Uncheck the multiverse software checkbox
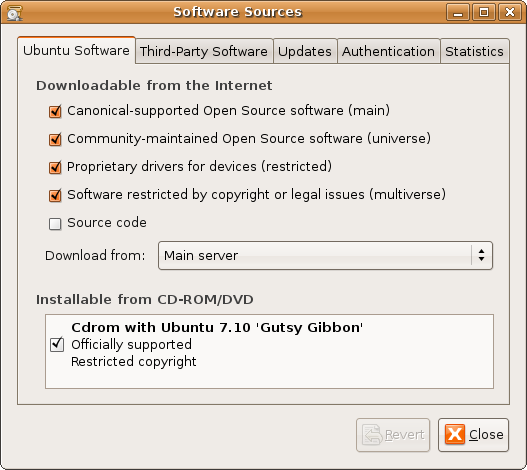This screenshot has width=527, height=470. click(x=55, y=195)
